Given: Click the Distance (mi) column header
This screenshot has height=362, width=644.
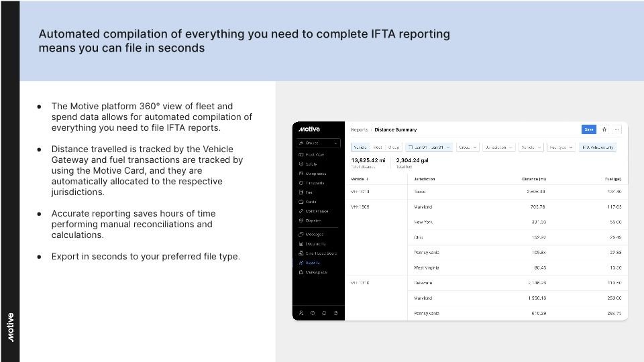Looking at the screenshot, I should coord(534,179).
